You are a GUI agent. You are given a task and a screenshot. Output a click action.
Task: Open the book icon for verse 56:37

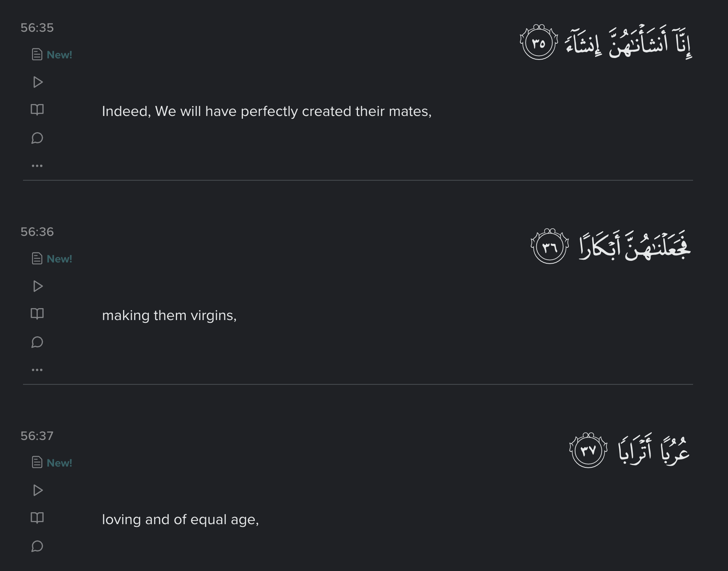[37, 518]
